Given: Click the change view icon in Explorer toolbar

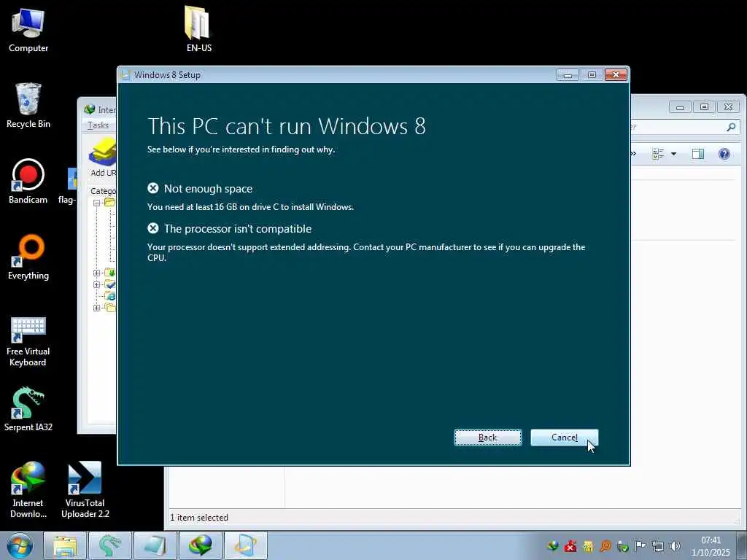Looking at the screenshot, I should point(659,154).
